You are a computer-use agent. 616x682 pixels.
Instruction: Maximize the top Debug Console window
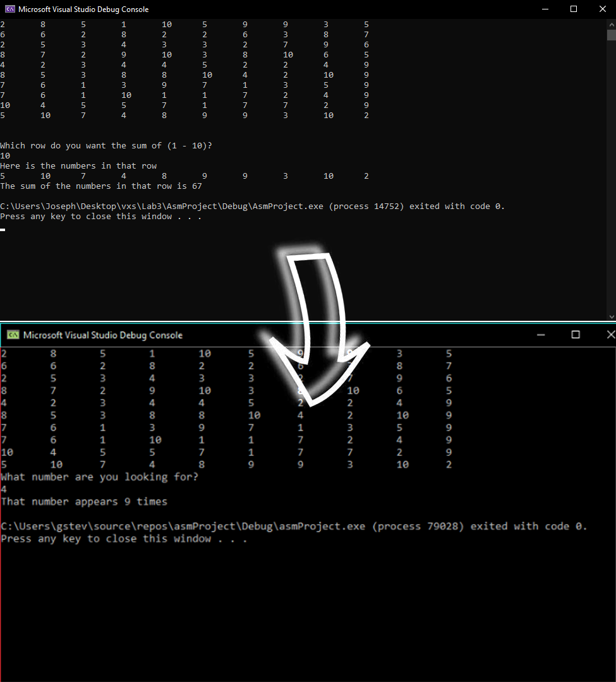(574, 9)
